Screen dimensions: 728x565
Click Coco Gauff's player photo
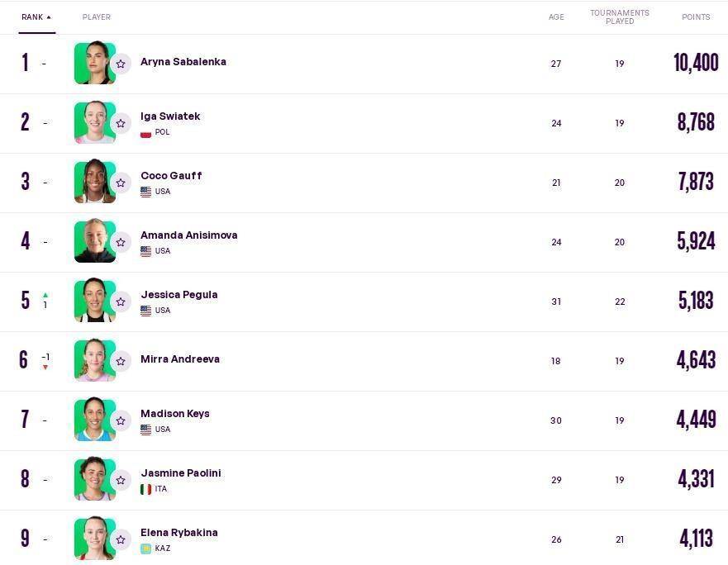93,182
